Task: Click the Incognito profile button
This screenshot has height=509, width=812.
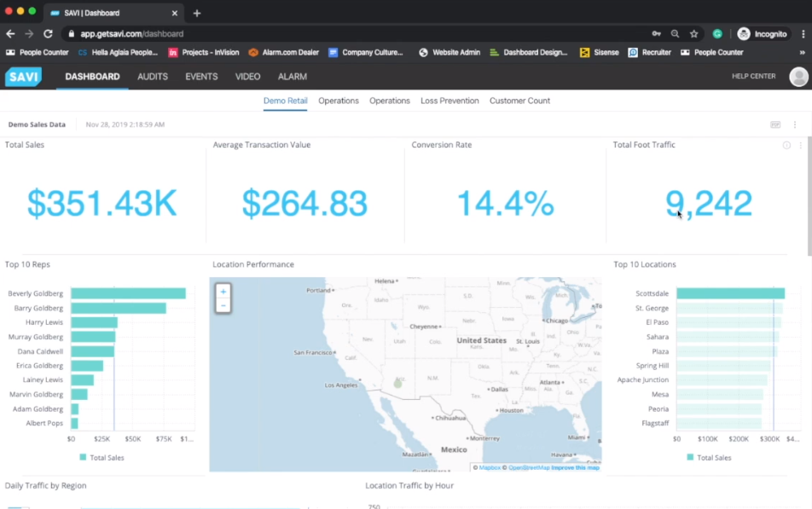Action: [763, 33]
